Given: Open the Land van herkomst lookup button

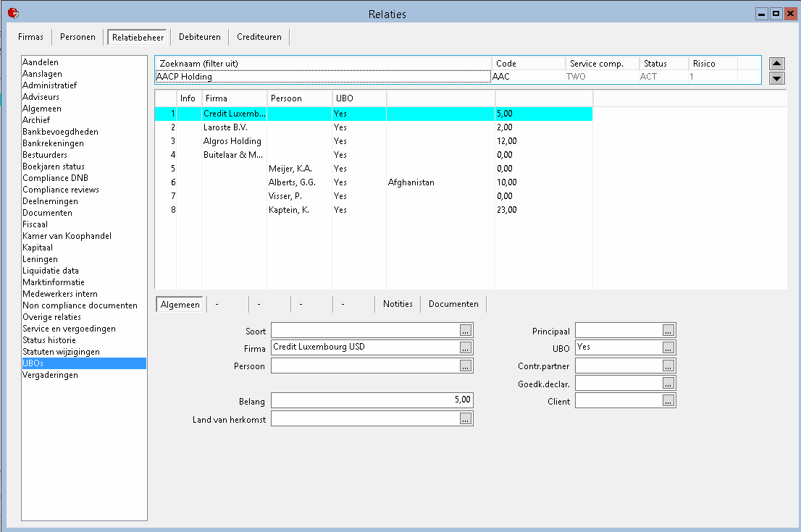Looking at the screenshot, I should [x=466, y=418].
